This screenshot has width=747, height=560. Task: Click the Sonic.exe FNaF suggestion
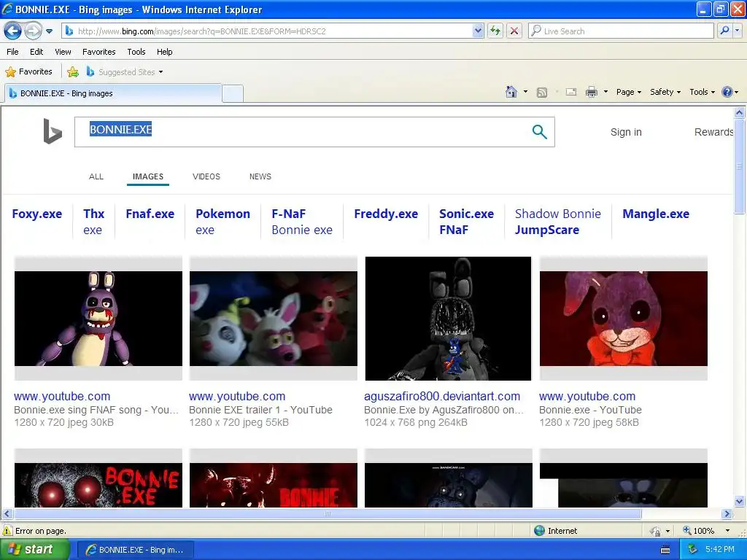(466, 222)
